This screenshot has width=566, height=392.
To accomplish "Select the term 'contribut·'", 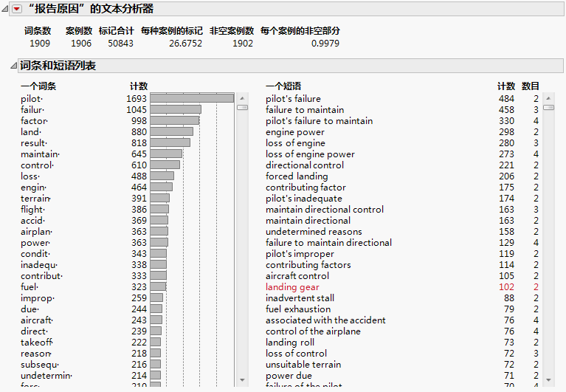I will click(x=41, y=276).
